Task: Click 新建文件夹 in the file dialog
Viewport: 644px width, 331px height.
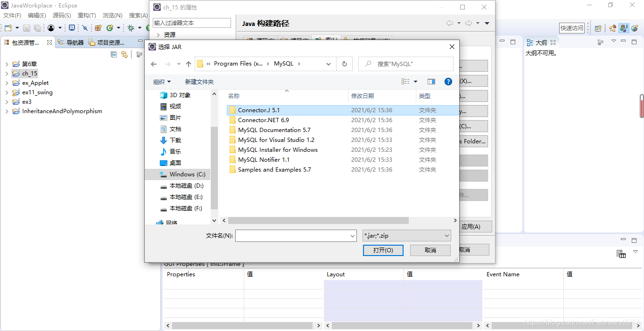Action: click(199, 82)
